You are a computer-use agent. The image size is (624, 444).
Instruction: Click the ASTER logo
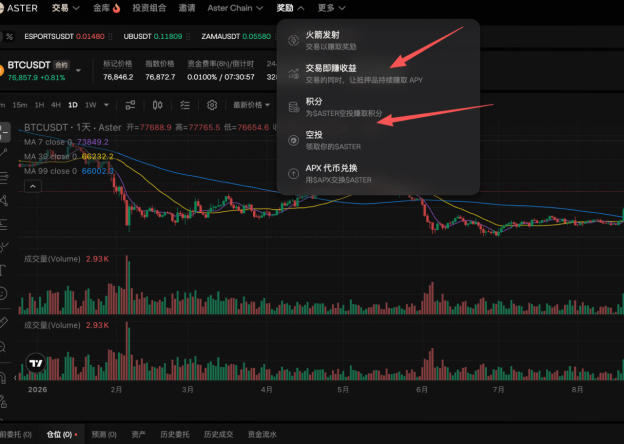pyautogui.click(x=19, y=8)
